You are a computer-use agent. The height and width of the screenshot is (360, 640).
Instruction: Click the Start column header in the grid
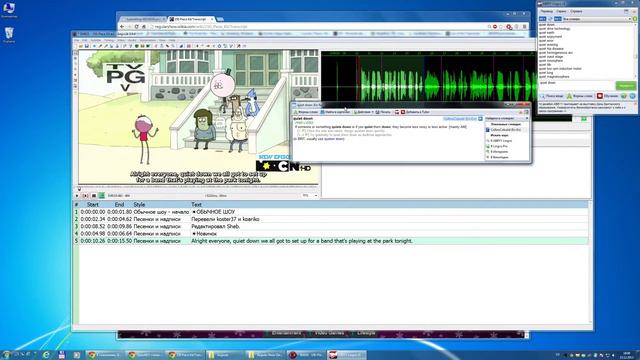coord(93,204)
